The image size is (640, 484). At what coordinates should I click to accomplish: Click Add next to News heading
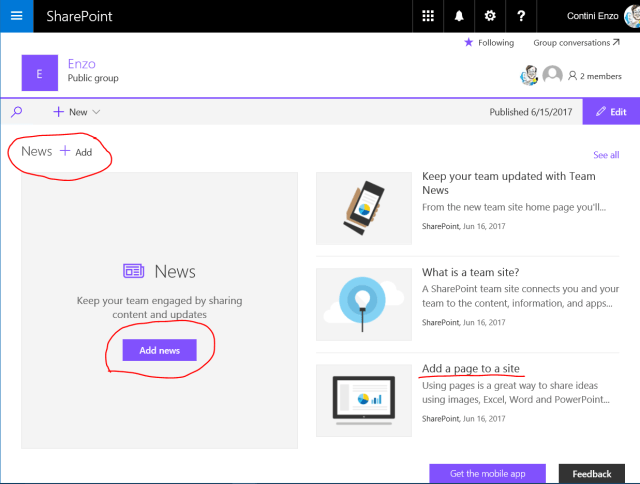click(76, 152)
